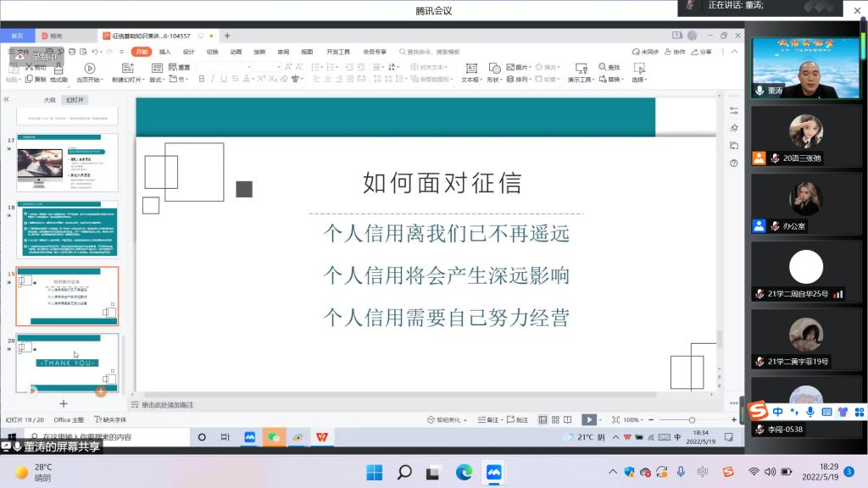Open Microsoft Edge from taskbar

click(x=464, y=473)
